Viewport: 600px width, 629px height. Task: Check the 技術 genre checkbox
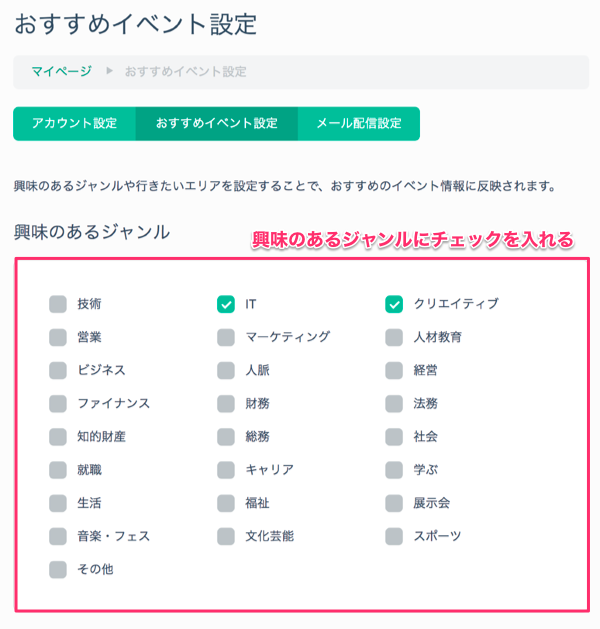point(58,304)
